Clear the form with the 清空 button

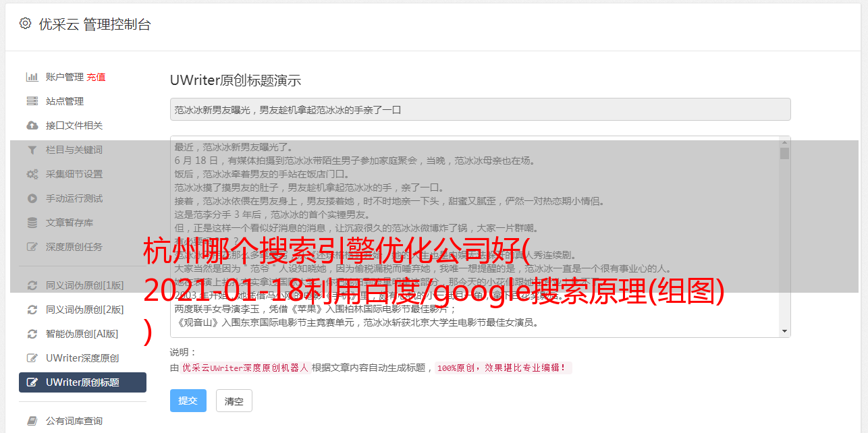tap(234, 401)
